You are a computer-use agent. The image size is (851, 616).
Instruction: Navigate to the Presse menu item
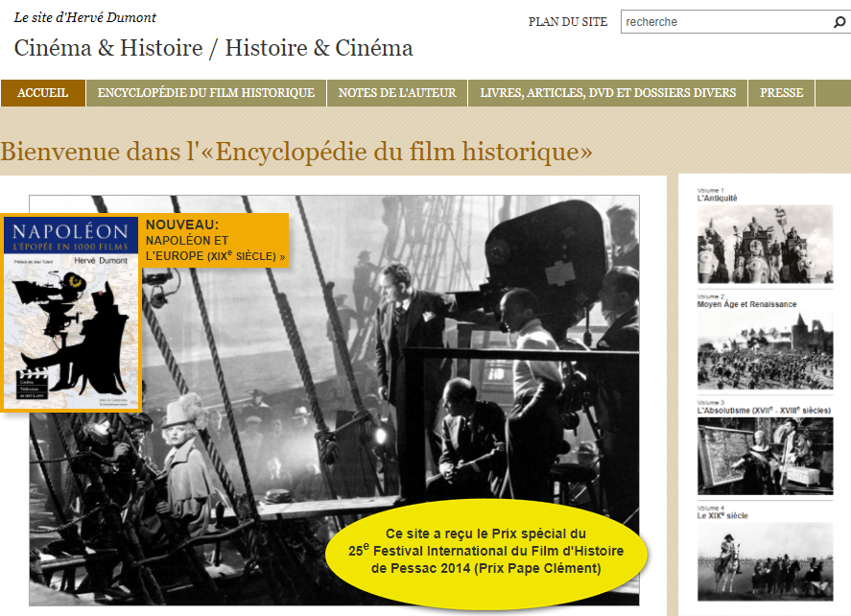781,93
